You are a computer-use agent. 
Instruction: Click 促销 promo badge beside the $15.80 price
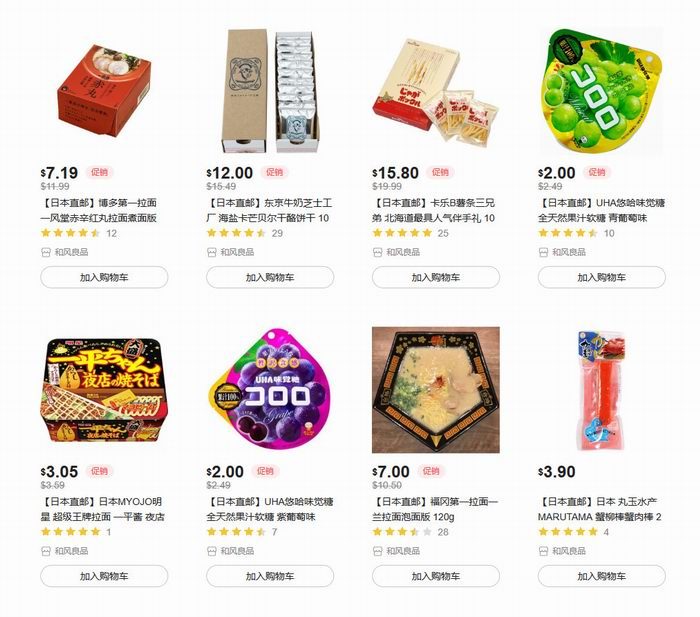[440, 172]
